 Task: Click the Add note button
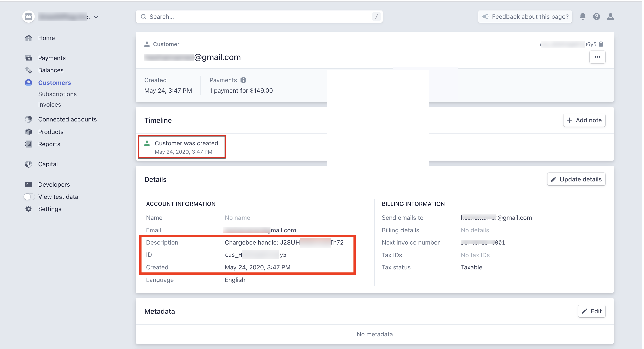[x=584, y=120]
